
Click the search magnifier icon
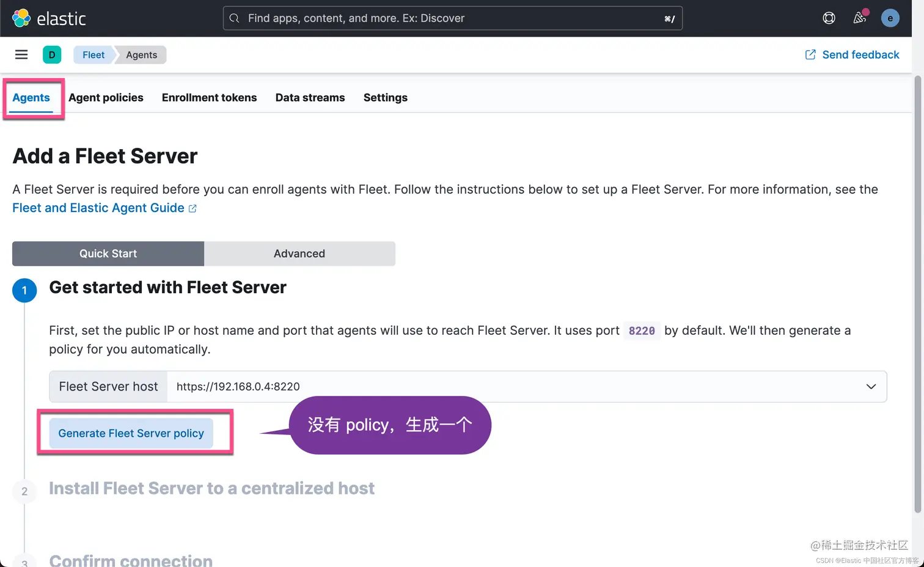click(234, 18)
